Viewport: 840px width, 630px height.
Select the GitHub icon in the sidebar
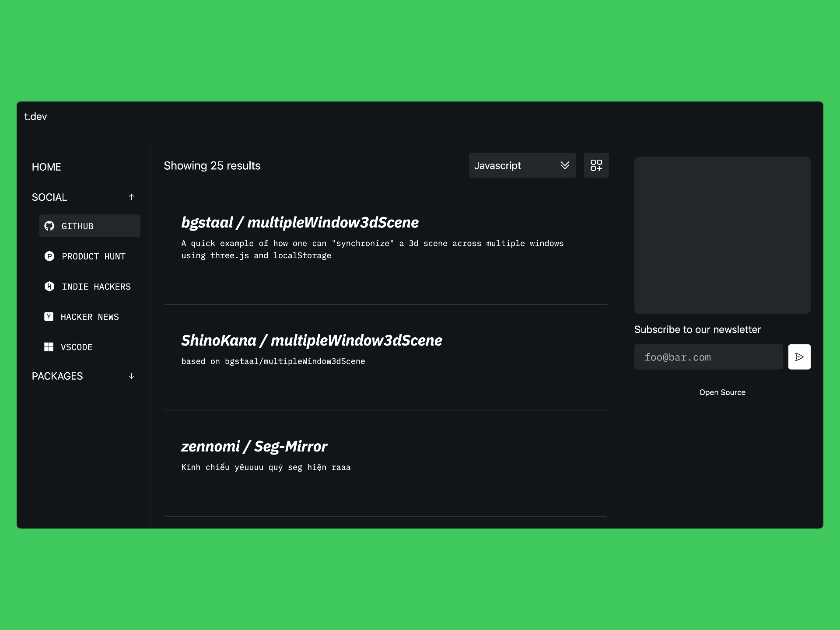click(x=49, y=226)
